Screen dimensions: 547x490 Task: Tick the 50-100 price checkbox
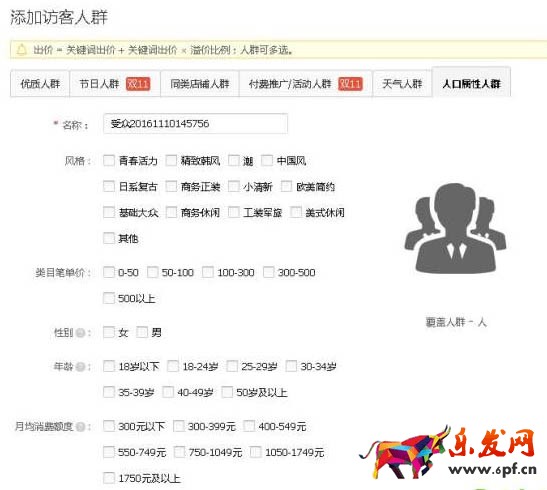point(152,272)
